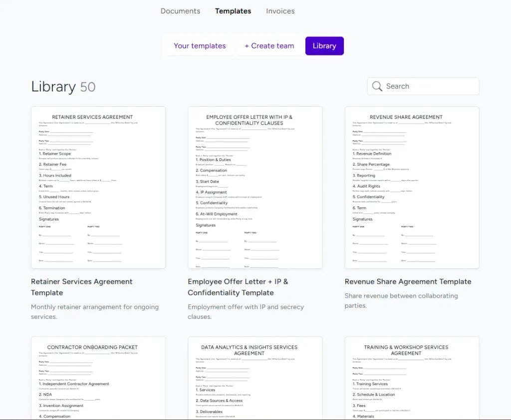Screen dimensions: 511x420
Task: Focus the Search input field
Action: point(423,86)
